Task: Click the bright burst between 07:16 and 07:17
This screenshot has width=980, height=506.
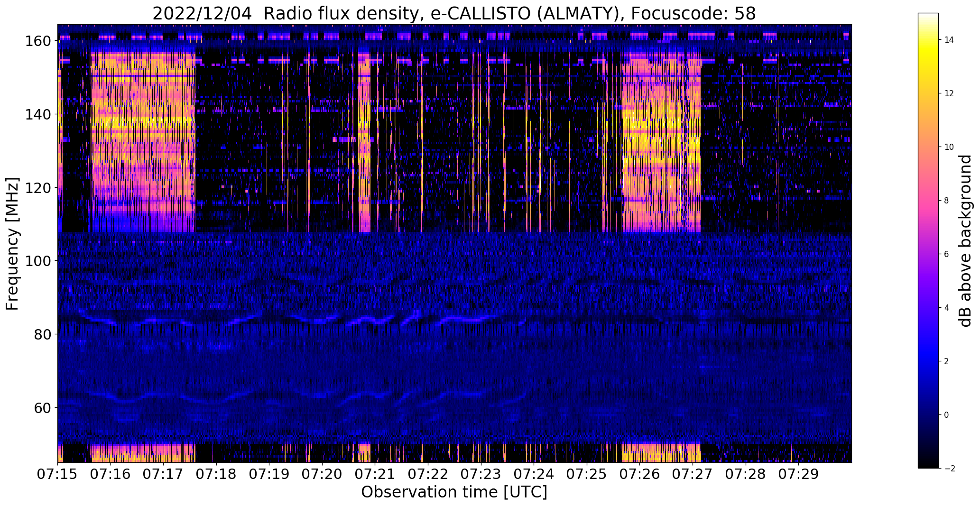Action: [x=142, y=141]
